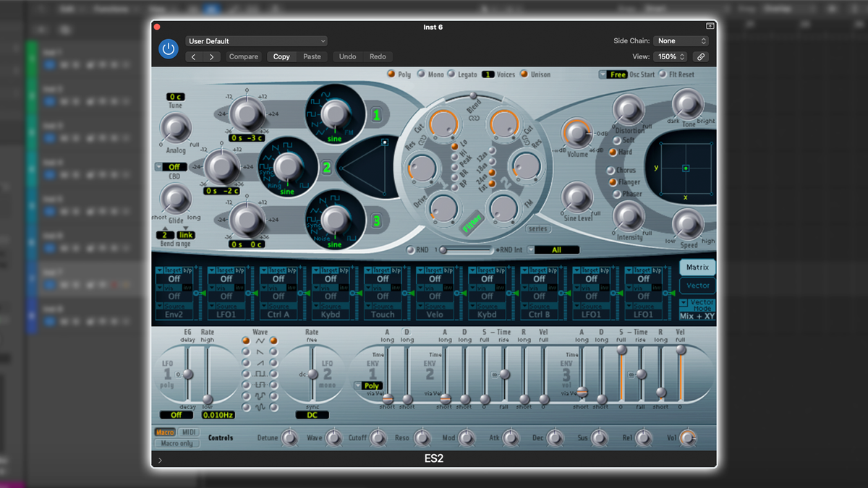Enable Unison mode

coord(524,74)
